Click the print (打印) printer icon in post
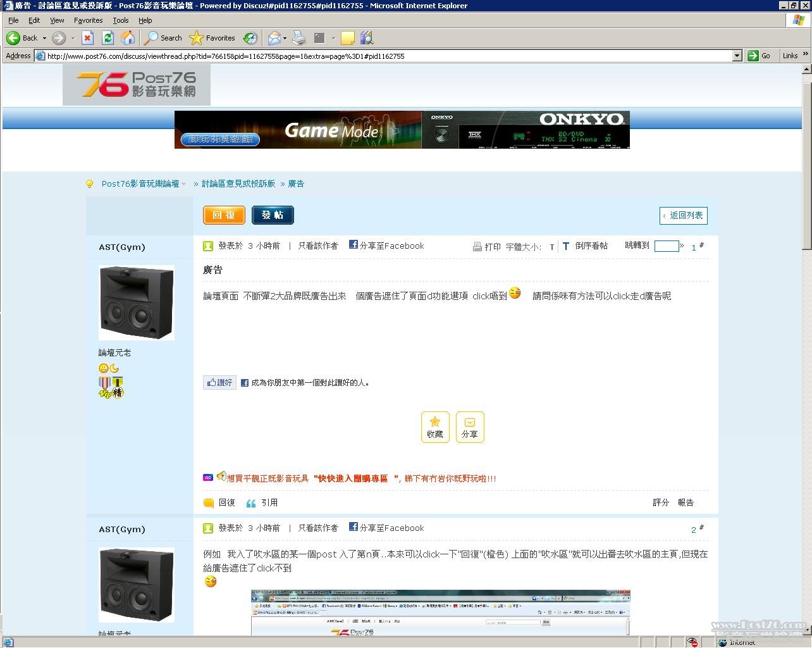The height and width of the screenshot is (648, 812). (477, 247)
